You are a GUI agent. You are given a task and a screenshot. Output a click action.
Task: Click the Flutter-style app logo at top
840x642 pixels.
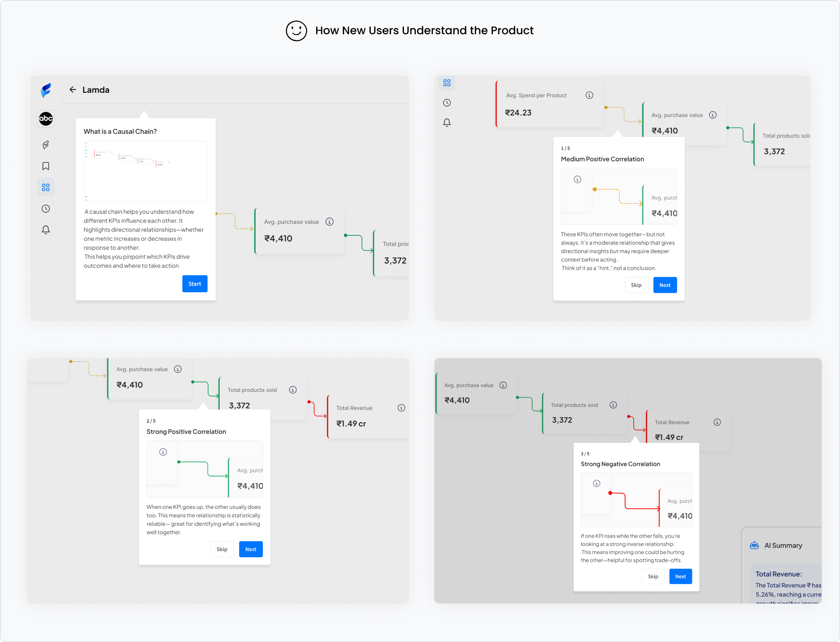46,90
